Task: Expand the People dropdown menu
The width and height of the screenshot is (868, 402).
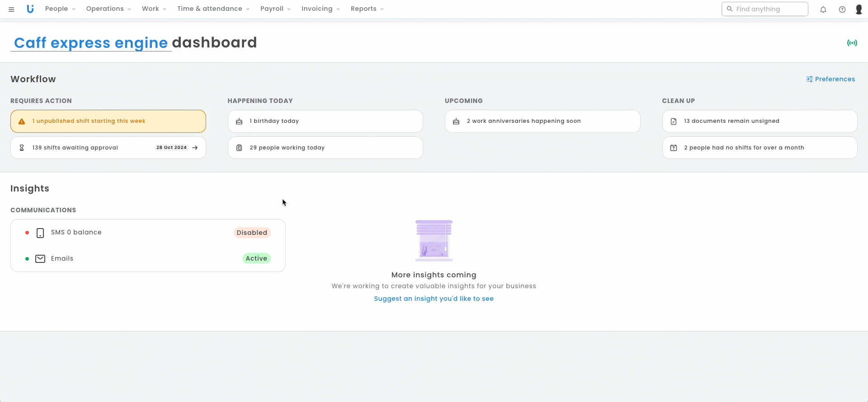Action: click(60, 9)
